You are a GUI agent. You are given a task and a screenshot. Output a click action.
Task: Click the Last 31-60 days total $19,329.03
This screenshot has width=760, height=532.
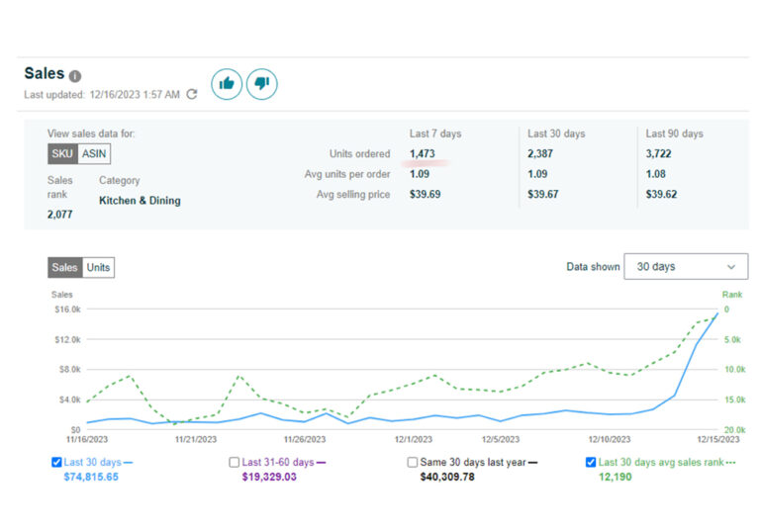[269, 477]
